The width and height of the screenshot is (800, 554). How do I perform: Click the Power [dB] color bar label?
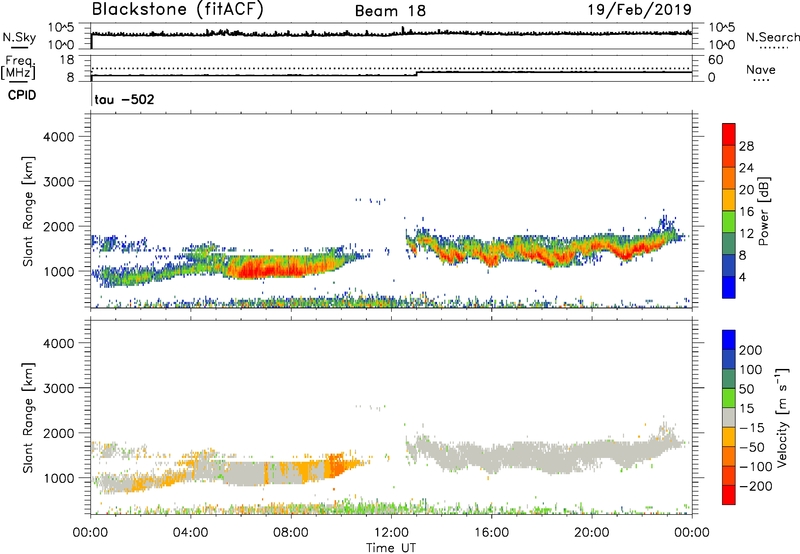click(763, 211)
